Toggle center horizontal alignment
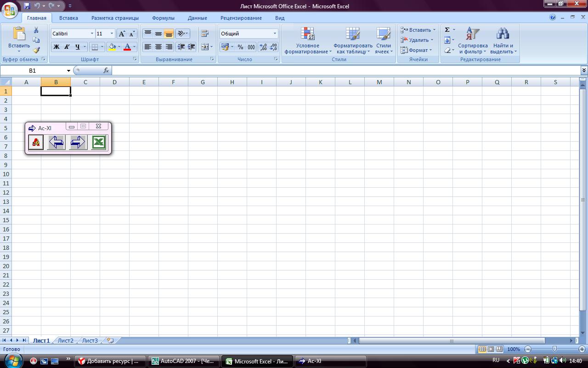The height and width of the screenshot is (368, 588). (158, 47)
